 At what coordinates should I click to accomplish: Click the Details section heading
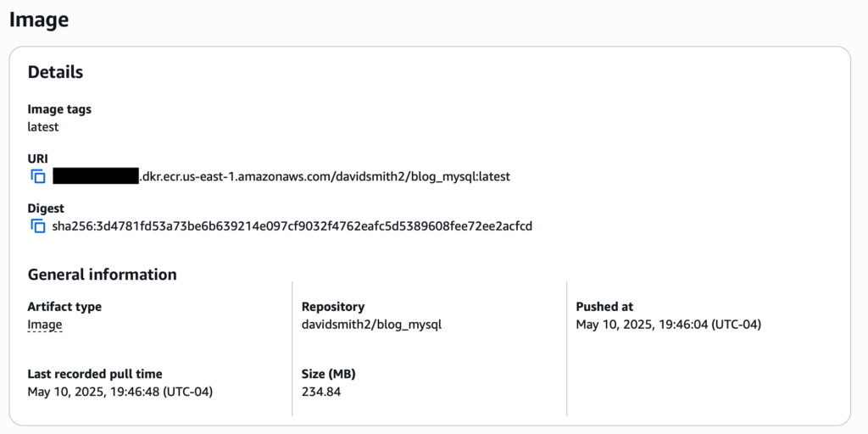55,72
